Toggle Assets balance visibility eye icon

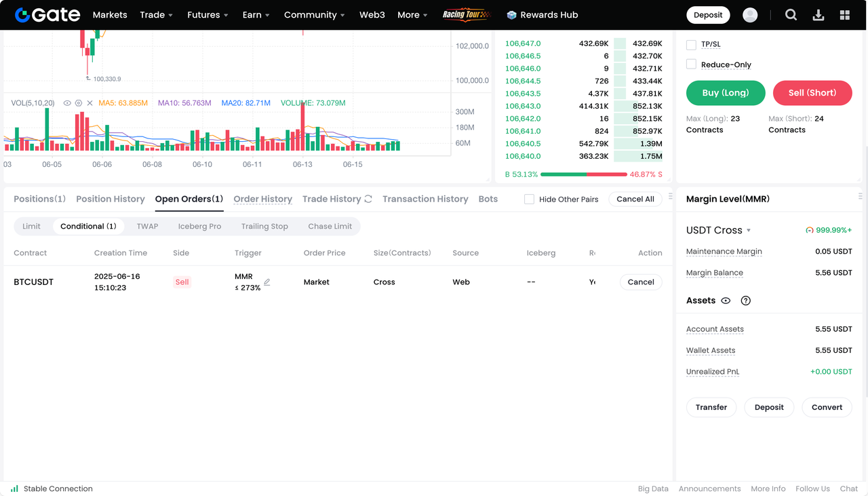(x=726, y=301)
